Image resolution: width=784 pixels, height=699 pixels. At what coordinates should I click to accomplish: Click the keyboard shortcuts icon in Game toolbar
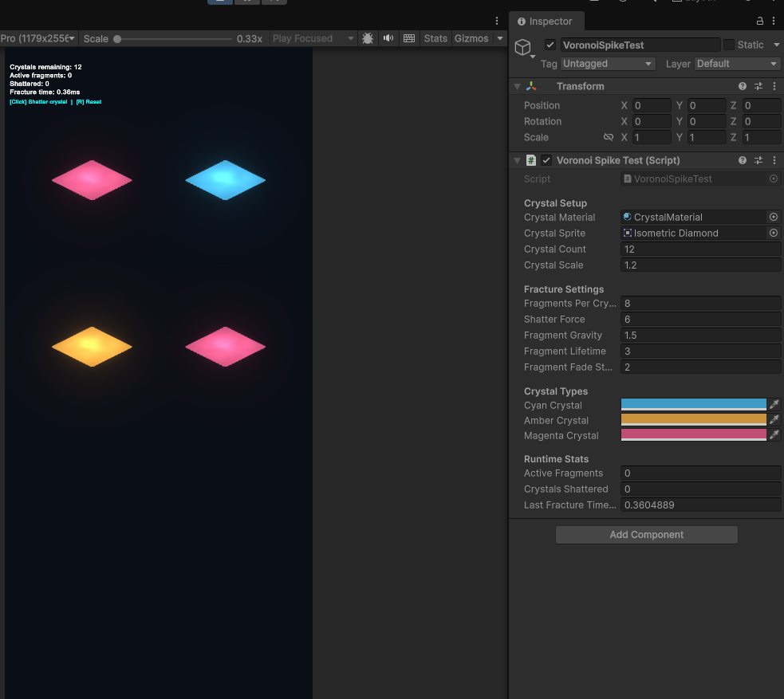(409, 38)
